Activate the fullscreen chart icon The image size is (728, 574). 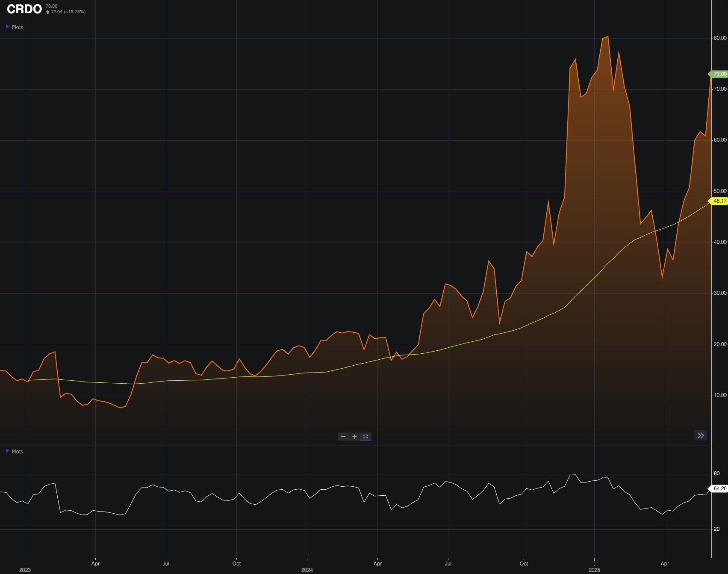click(x=365, y=436)
